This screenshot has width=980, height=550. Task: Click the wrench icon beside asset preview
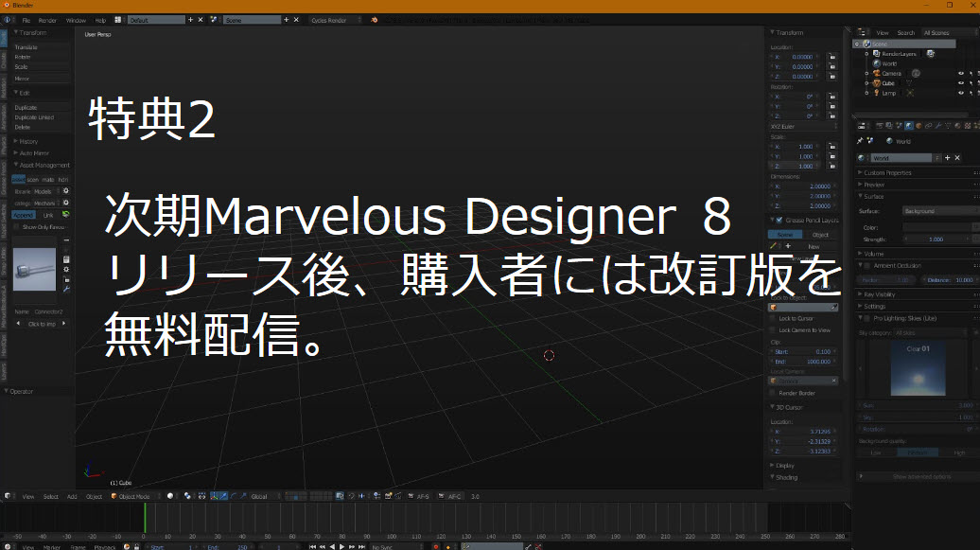66,289
